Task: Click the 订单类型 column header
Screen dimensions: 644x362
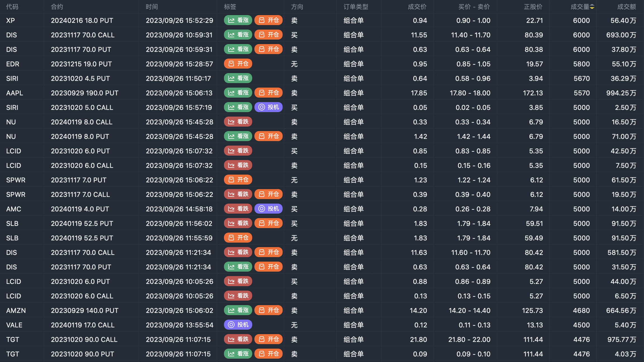Action: [x=356, y=7]
